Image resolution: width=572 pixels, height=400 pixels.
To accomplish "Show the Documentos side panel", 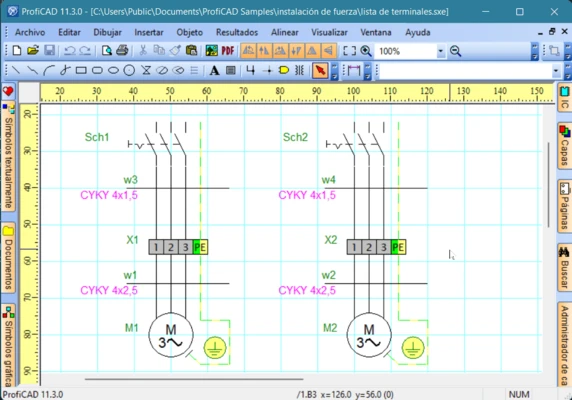I will pyautogui.click(x=8, y=258).
